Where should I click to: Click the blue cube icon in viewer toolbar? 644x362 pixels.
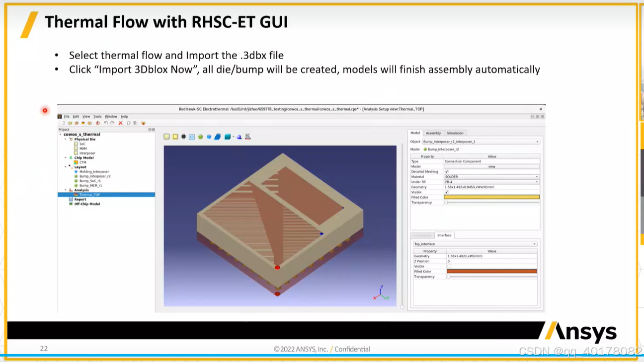(209, 137)
